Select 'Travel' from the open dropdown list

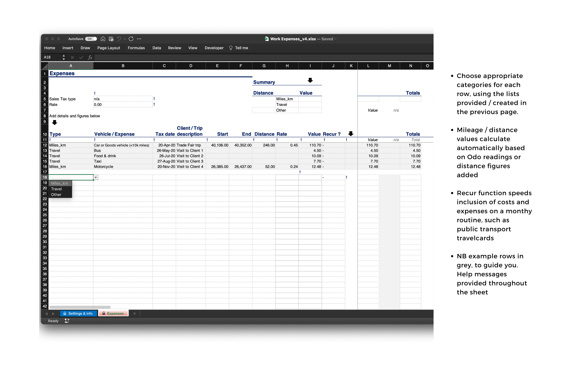pyautogui.click(x=56, y=189)
